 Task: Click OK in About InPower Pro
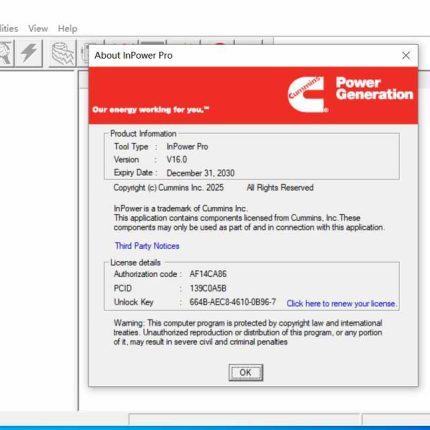coord(246,372)
